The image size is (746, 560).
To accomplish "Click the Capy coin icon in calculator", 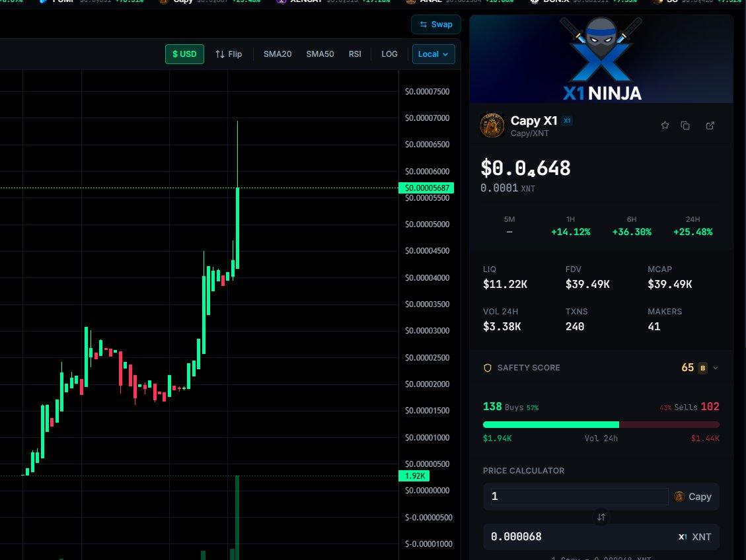I will point(679,497).
